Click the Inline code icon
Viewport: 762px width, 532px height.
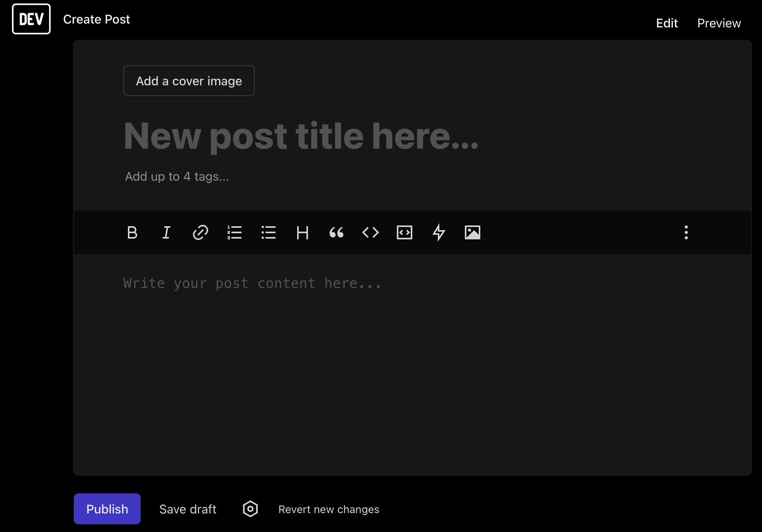(x=371, y=232)
